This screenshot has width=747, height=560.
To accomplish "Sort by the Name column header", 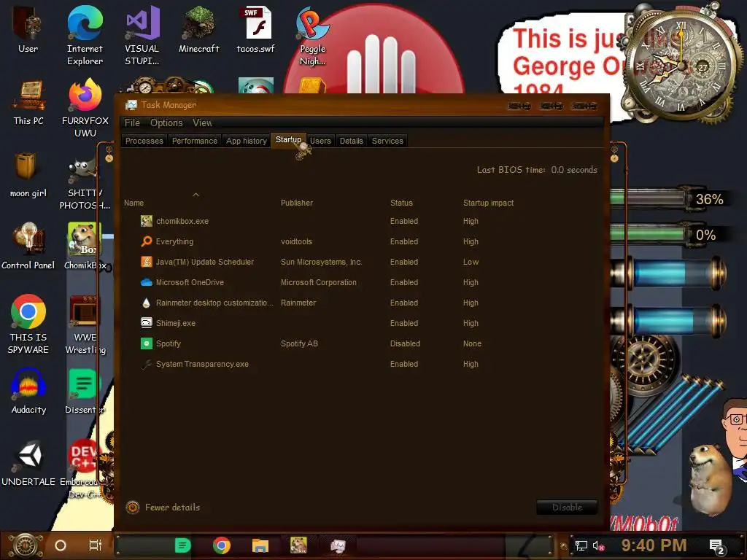I will click(134, 203).
